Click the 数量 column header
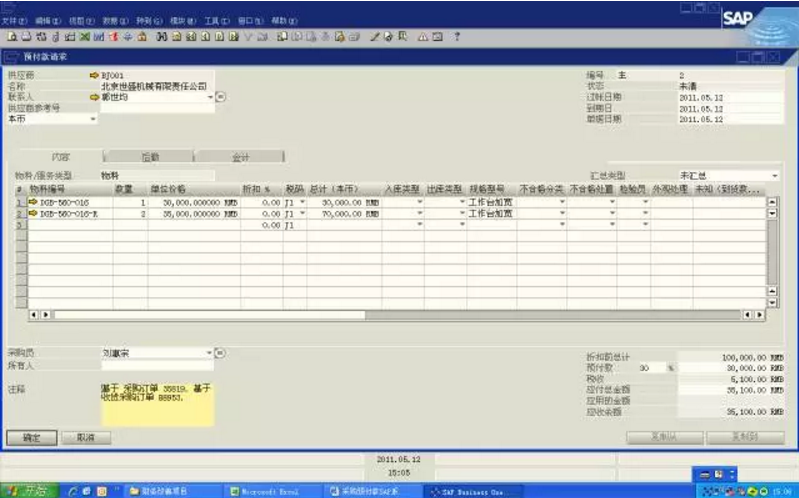The image size is (799, 498). (x=130, y=189)
